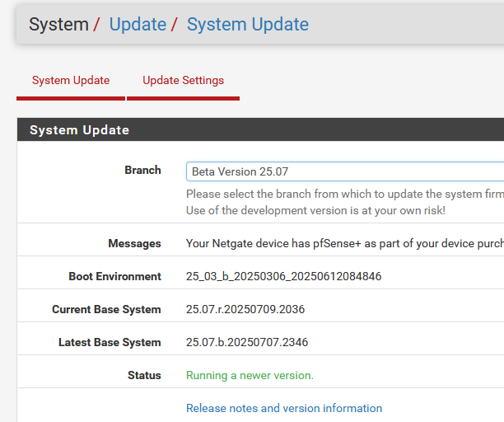Open Release notes and version information link

click(284, 408)
